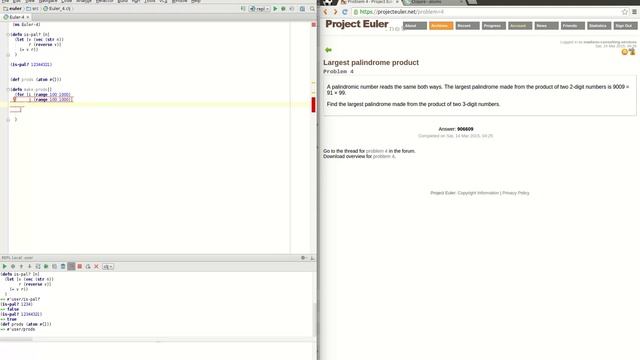Click the src breadcrumb in navigation bar
This screenshot has width=640, height=360.
tap(33, 9)
